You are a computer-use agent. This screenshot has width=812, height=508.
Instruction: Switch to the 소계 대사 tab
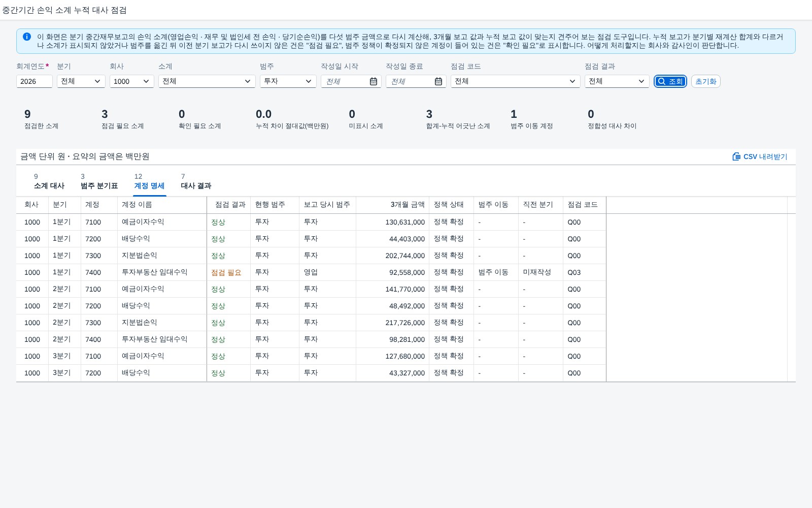point(49,181)
